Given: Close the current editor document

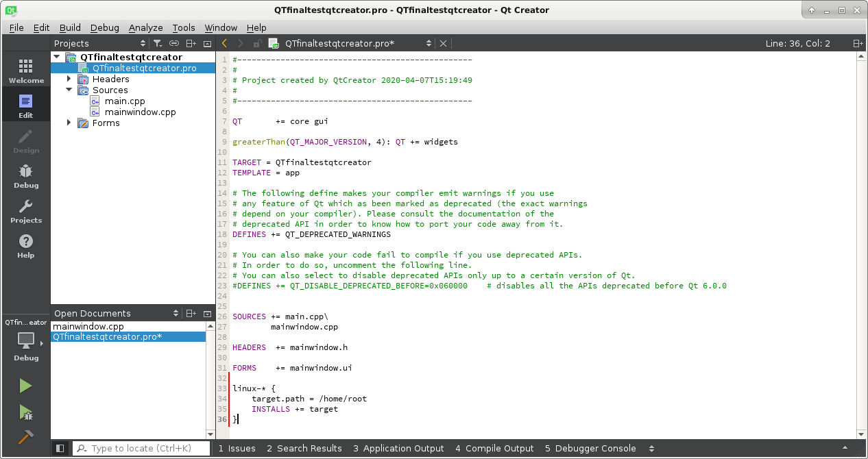Looking at the screenshot, I should 443,43.
